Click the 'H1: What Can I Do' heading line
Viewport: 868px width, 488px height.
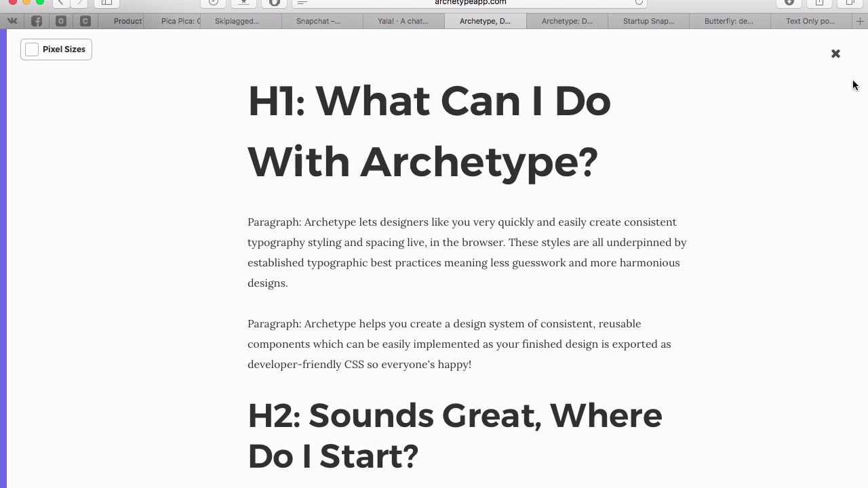[x=429, y=101]
